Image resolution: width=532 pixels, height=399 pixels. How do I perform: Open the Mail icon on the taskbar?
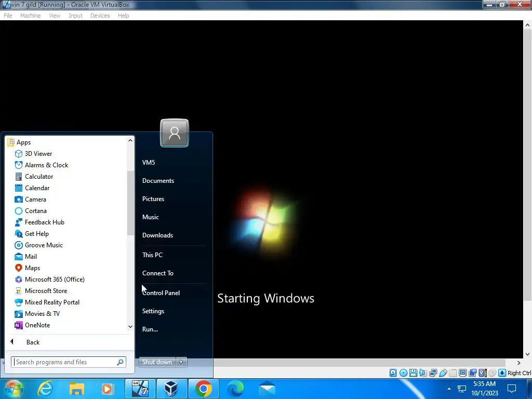click(x=267, y=389)
